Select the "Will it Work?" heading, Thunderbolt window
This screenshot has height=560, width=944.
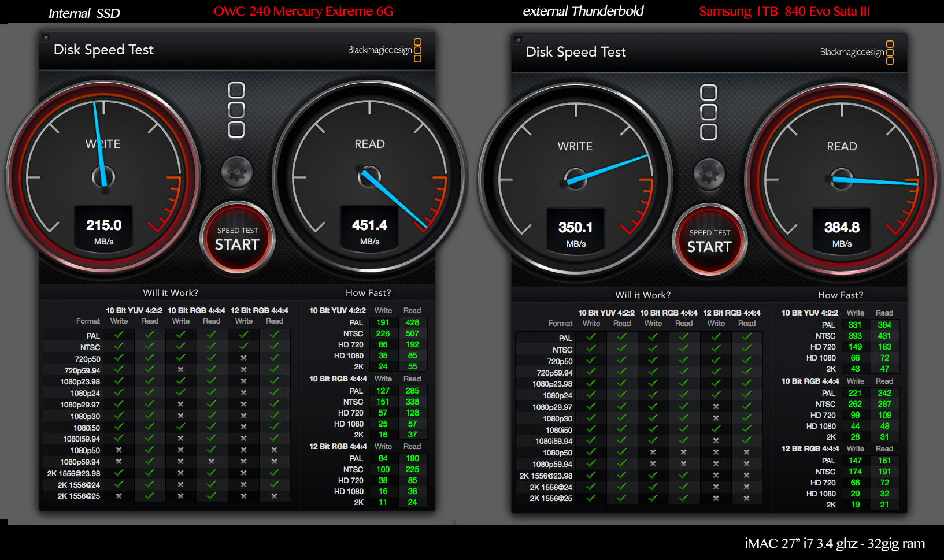[643, 295]
